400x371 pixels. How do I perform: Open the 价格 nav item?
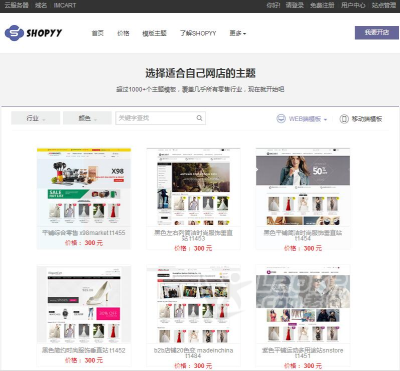click(x=123, y=33)
